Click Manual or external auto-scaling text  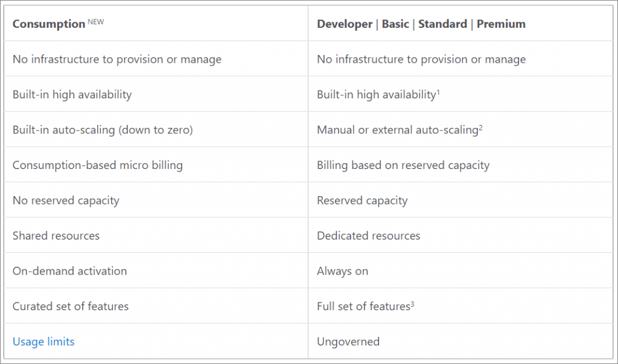[x=397, y=130]
